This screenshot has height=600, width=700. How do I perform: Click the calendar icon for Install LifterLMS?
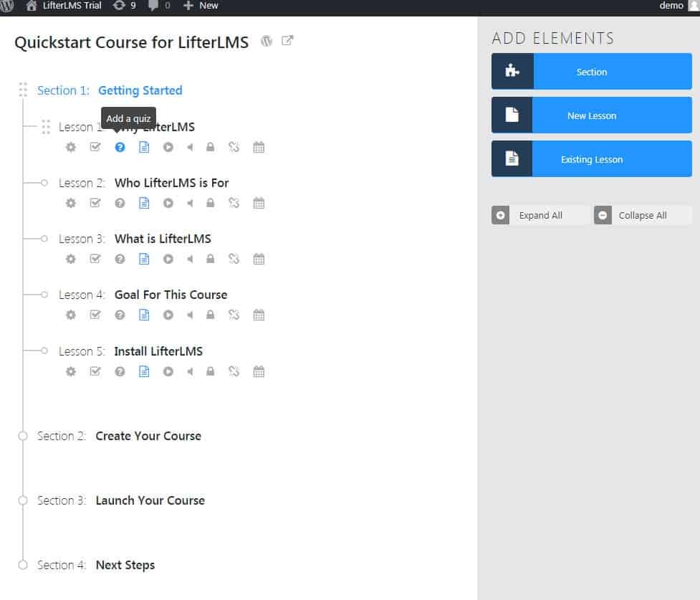259,371
